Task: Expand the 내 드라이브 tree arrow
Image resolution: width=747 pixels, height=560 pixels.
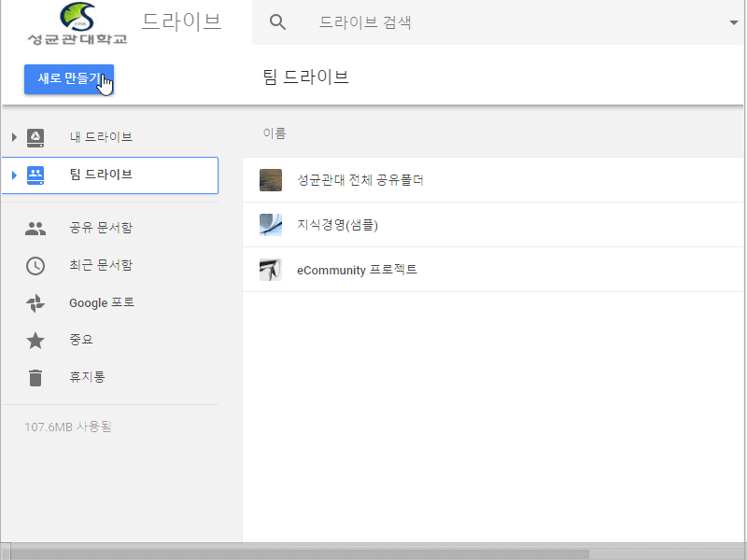Action: click(14, 137)
